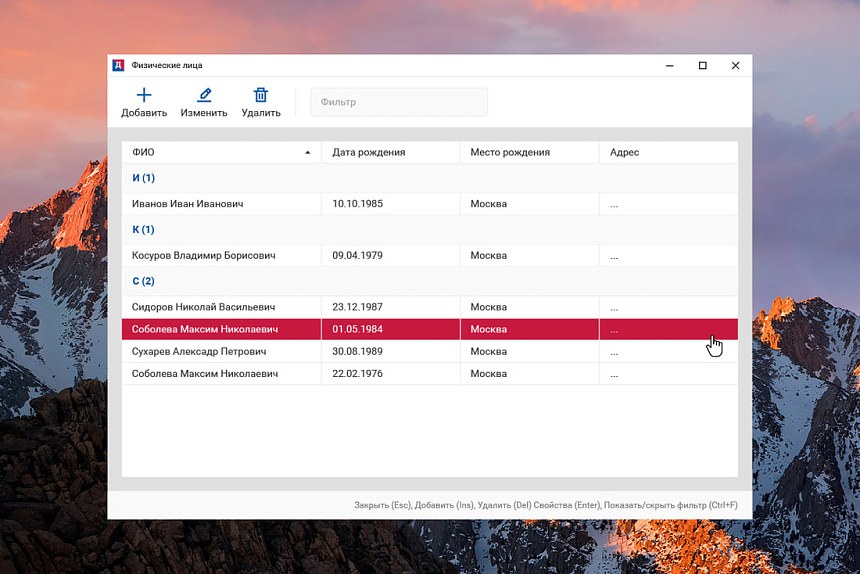Click the app logo in title bar
The width and height of the screenshot is (860, 574).
(118, 65)
